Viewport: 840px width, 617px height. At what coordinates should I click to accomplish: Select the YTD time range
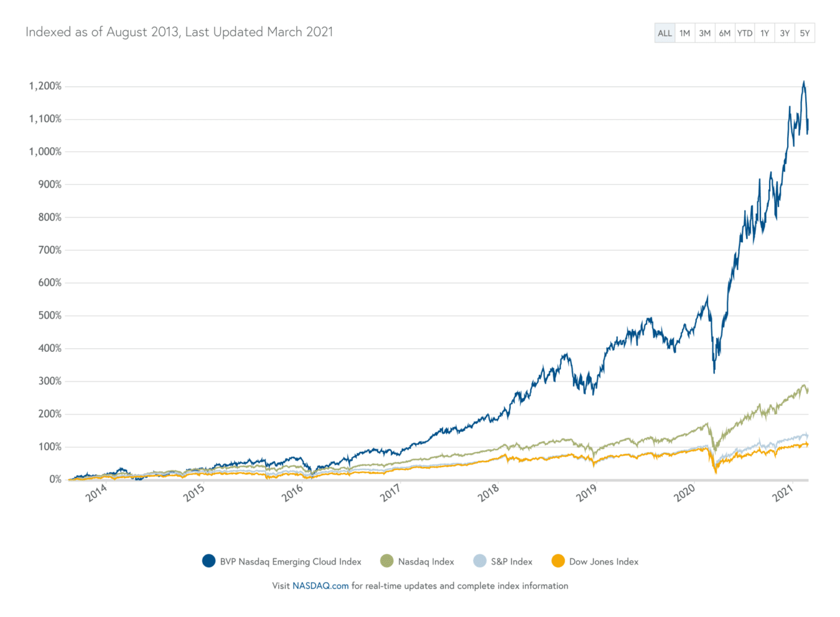tap(745, 33)
